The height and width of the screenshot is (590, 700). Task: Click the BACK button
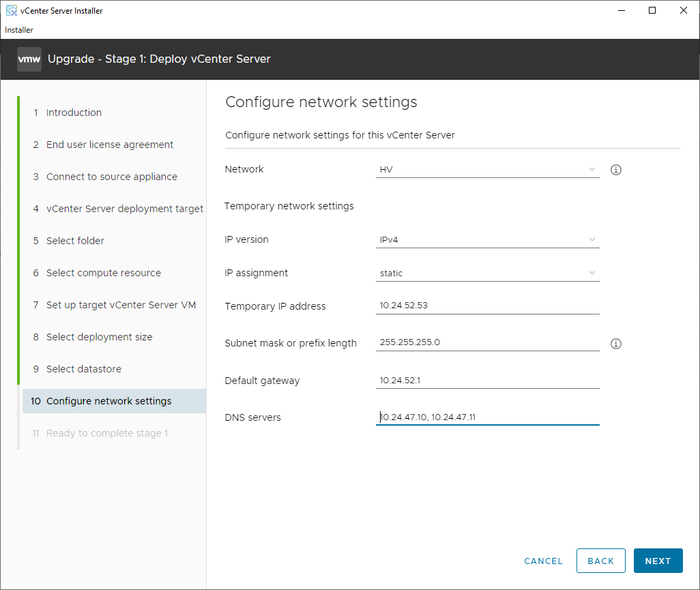[600, 561]
